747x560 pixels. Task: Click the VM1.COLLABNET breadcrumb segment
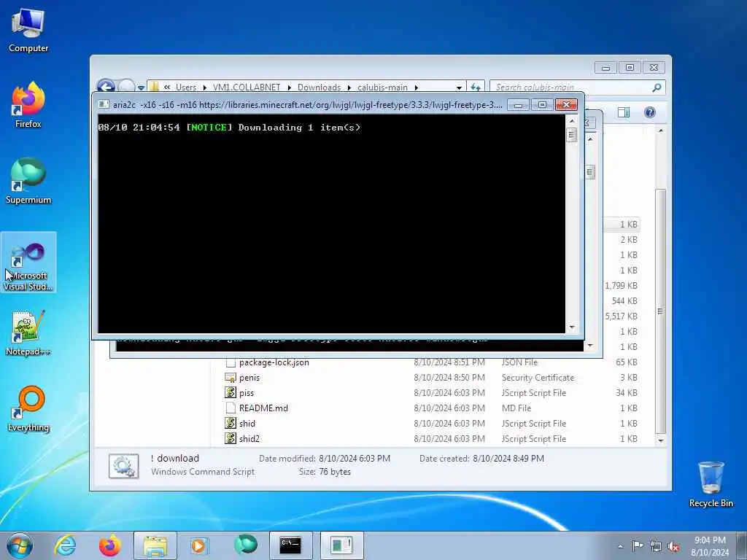click(x=247, y=87)
